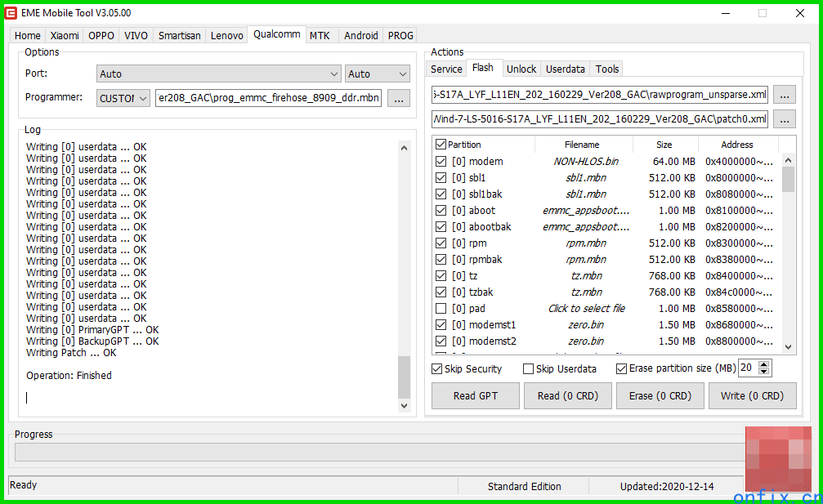Image resolution: width=823 pixels, height=504 pixels.
Task: Browse for rawprogram xml file
Action: [x=785, y=95]
